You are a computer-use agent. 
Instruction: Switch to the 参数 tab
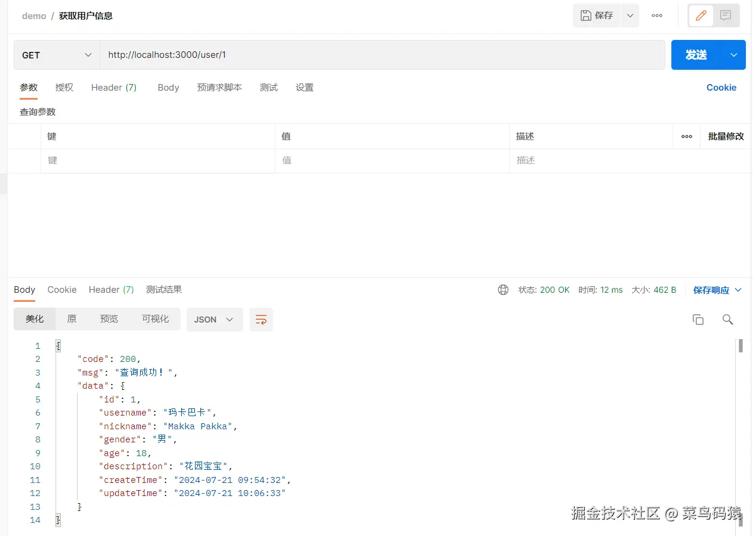click(29, 88)
